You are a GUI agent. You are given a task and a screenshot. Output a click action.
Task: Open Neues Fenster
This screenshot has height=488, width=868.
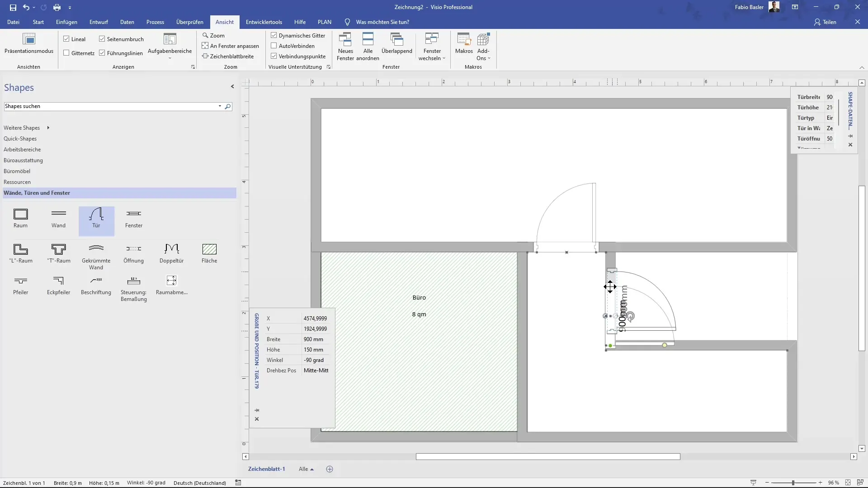coord(345,46)
